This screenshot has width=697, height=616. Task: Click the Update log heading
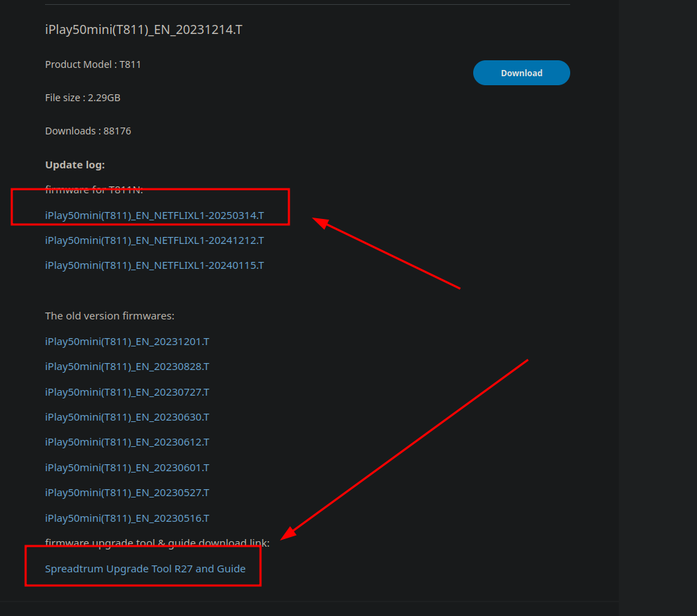[x=75, y=165]
